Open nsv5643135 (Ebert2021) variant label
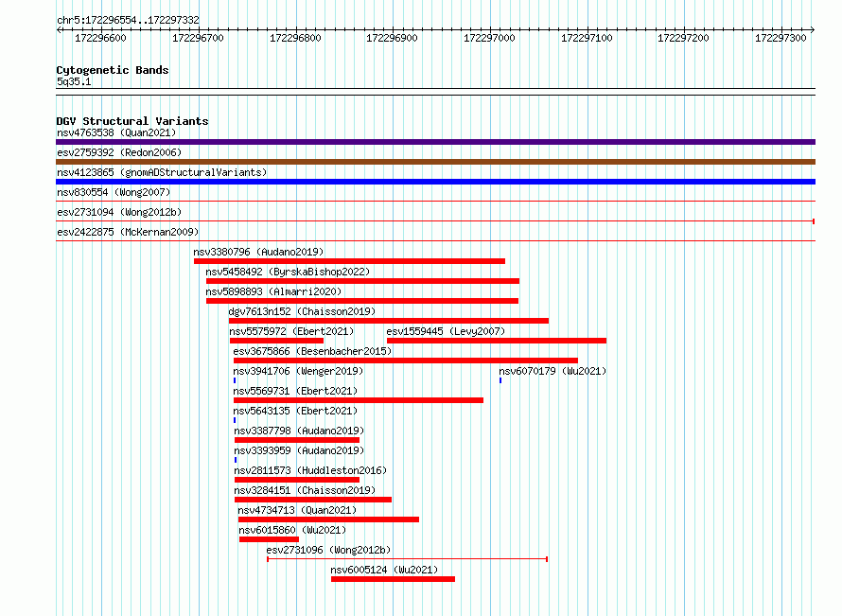 pyautogui.click(x=295, y=411)
